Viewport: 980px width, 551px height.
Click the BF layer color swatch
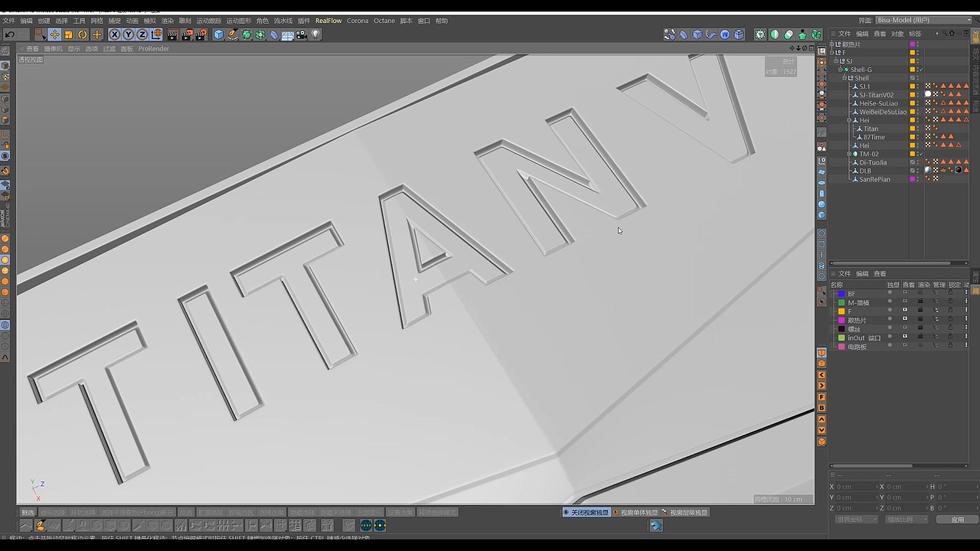[841, 293]
